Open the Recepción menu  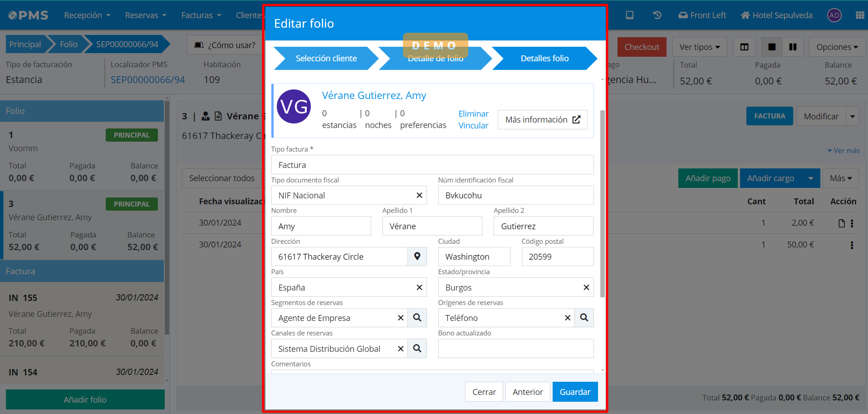pyautogui.click(x=87, y=15)
